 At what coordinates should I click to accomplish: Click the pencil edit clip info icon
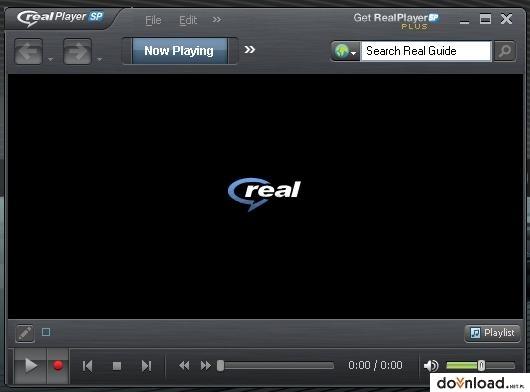(25, 333)
